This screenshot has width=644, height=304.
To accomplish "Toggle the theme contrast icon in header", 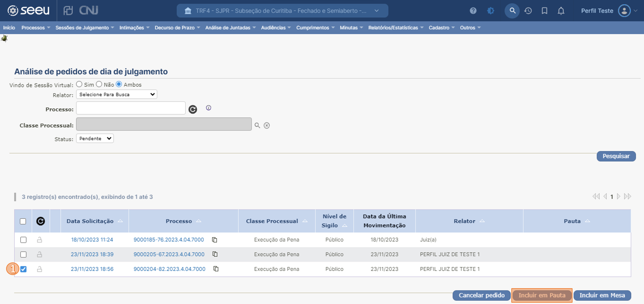I will click(x=491, y=11).
